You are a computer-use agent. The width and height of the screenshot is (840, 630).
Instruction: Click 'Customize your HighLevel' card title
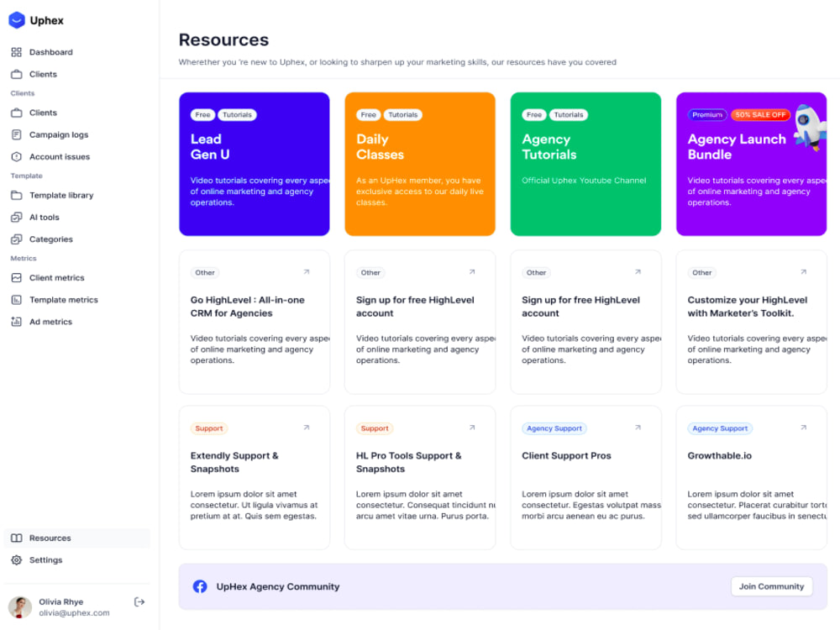748,307
